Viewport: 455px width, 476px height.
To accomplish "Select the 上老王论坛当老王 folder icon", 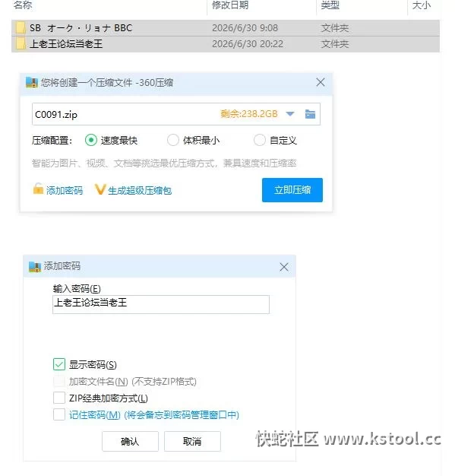I will click(x=21, y=43).
